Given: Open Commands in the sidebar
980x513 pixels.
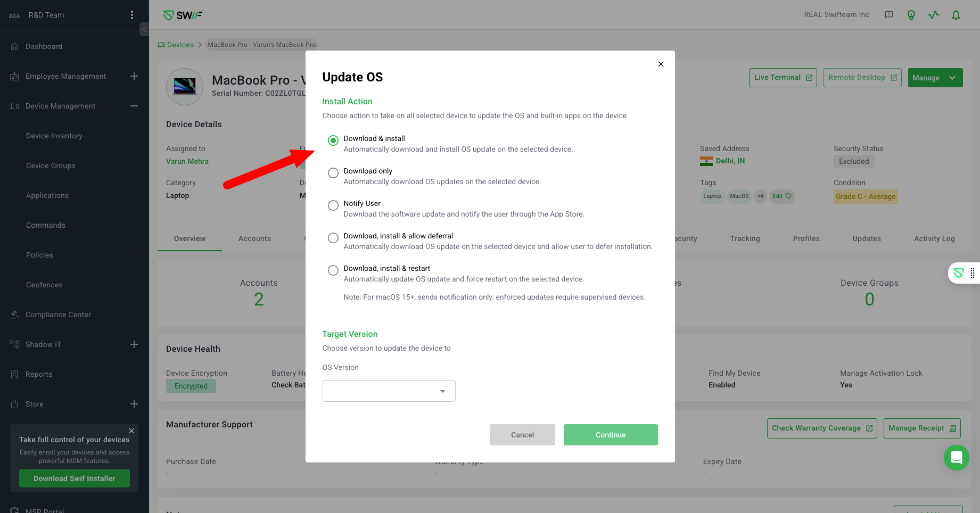Looking at the screenshot, I should click(x=46, y=225).
